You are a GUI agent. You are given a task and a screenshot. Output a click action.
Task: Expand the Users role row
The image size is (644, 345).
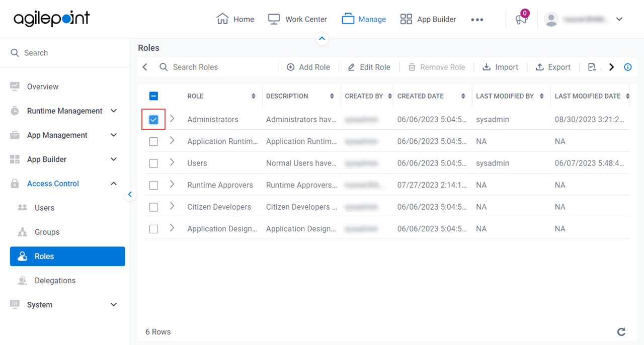coord(172,162)
